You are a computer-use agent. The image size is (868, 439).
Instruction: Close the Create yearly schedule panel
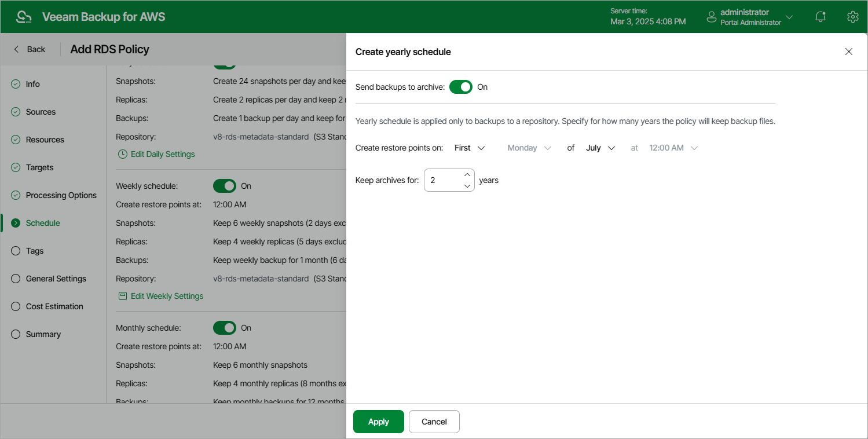point(849,52)
